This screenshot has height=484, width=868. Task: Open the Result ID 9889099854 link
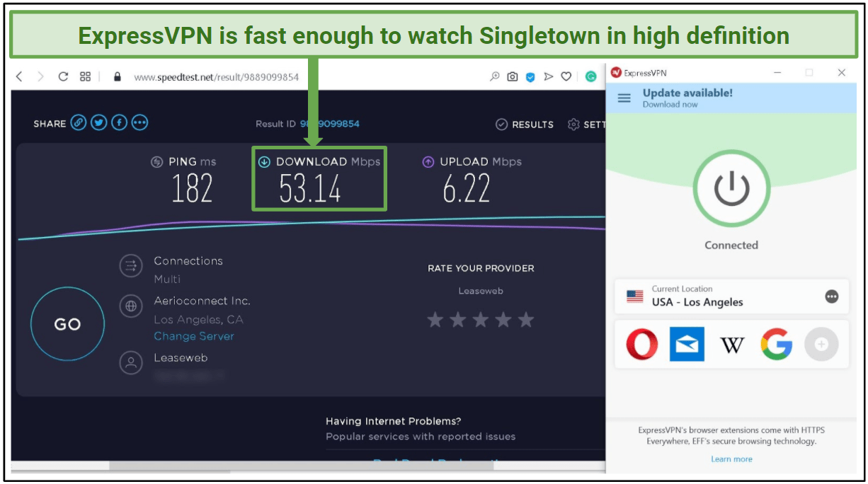coord(330,124)
